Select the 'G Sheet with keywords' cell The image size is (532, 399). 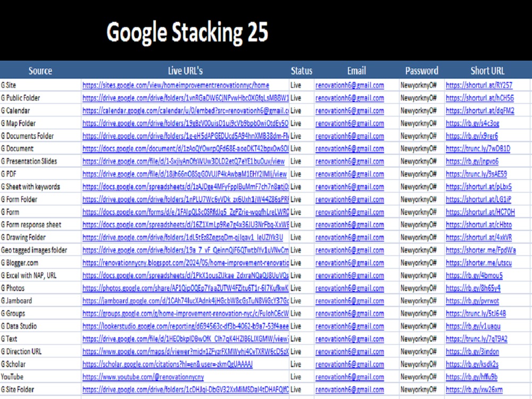pyautogui.click(x=40, y=187)
